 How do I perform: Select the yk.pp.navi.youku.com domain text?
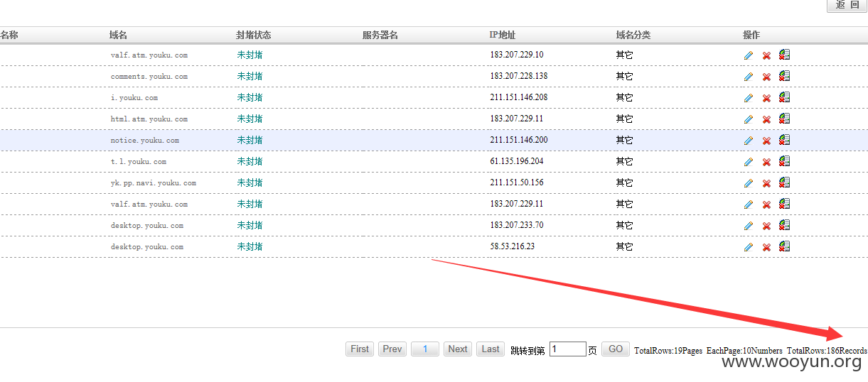point(154,183)
